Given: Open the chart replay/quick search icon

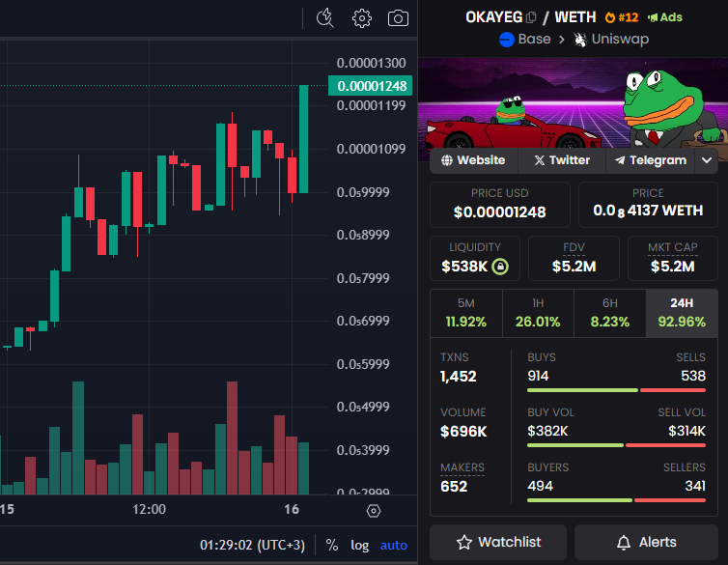Looking at the screenshot, I should pos(325,18).
